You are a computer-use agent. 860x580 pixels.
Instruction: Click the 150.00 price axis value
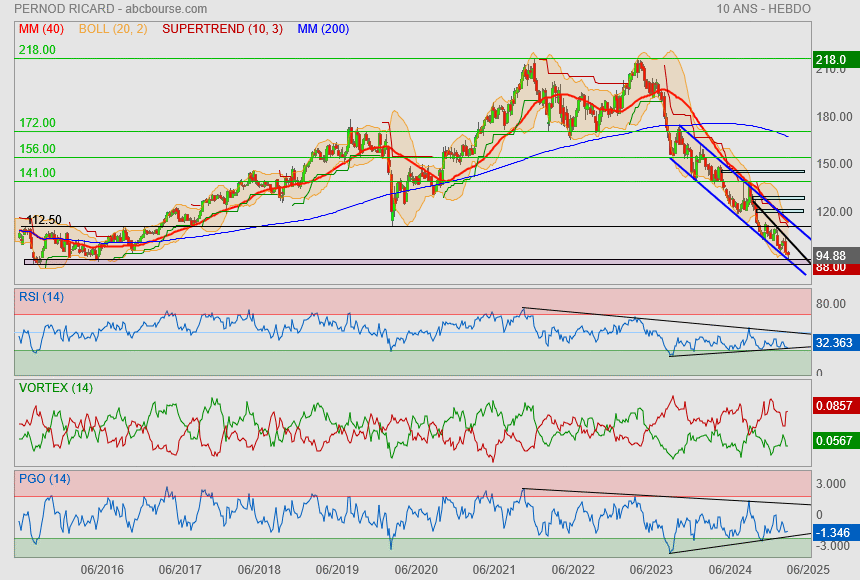834,164
